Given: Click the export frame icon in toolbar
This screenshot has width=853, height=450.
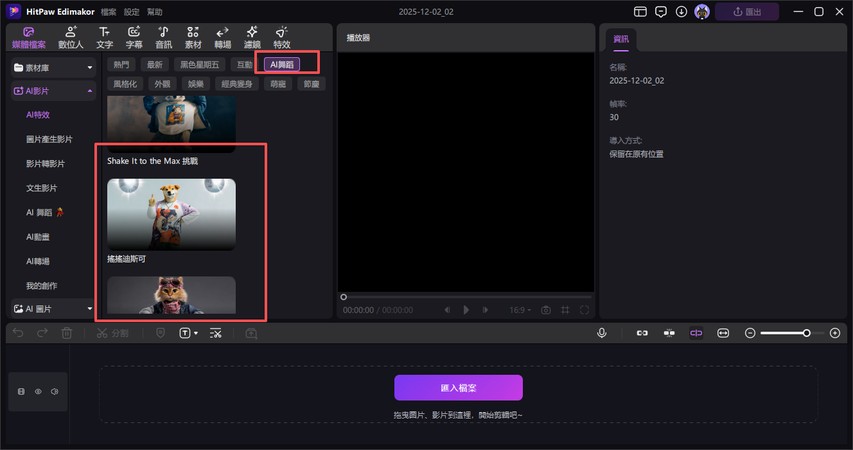Looking at the screenshot, I should (251, 333).
